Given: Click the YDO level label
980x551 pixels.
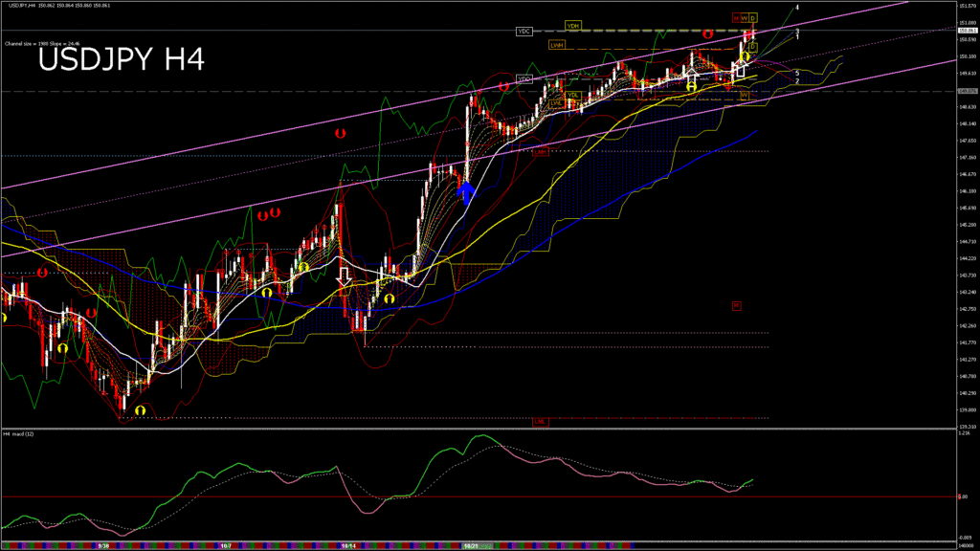Looking at the screenshot, I should [x=524, y=79].
